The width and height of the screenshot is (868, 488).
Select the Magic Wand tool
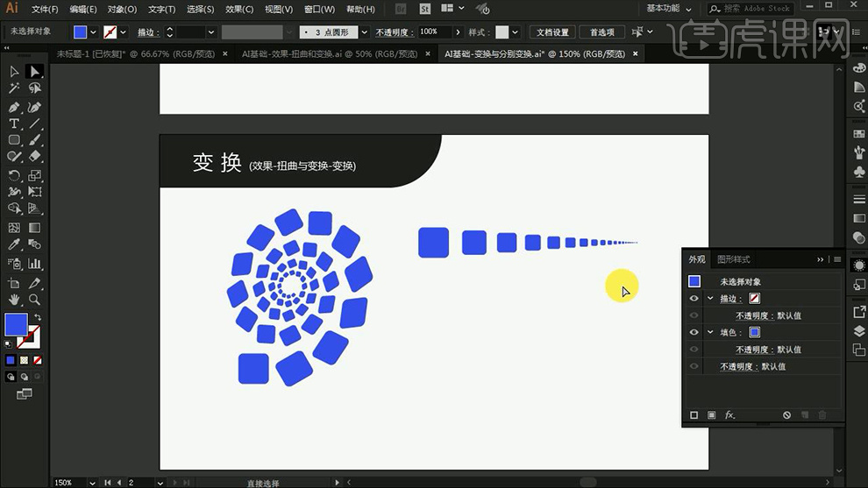(14, 88)
